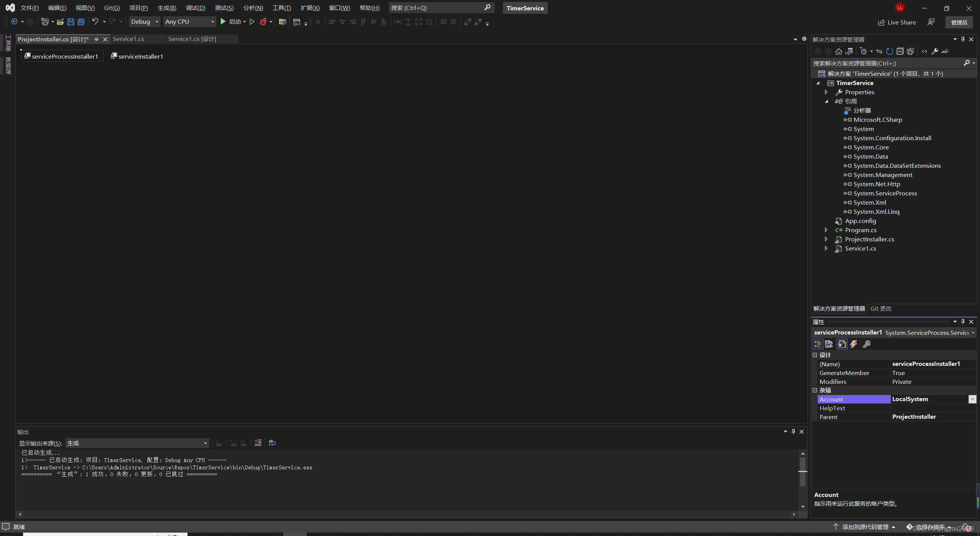This screenshot has width=980, height=536.
Task: Undo the last action via toolbar
Action: 95,22
